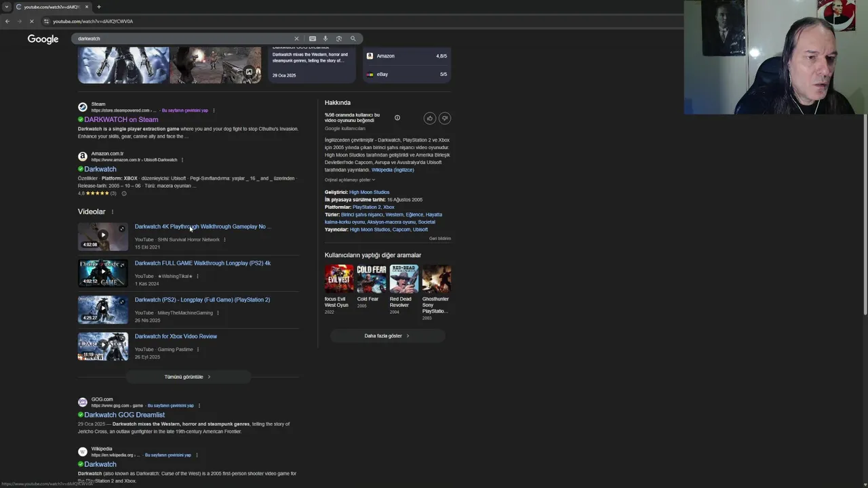Open more options for GOG.com result

[199, 405]
